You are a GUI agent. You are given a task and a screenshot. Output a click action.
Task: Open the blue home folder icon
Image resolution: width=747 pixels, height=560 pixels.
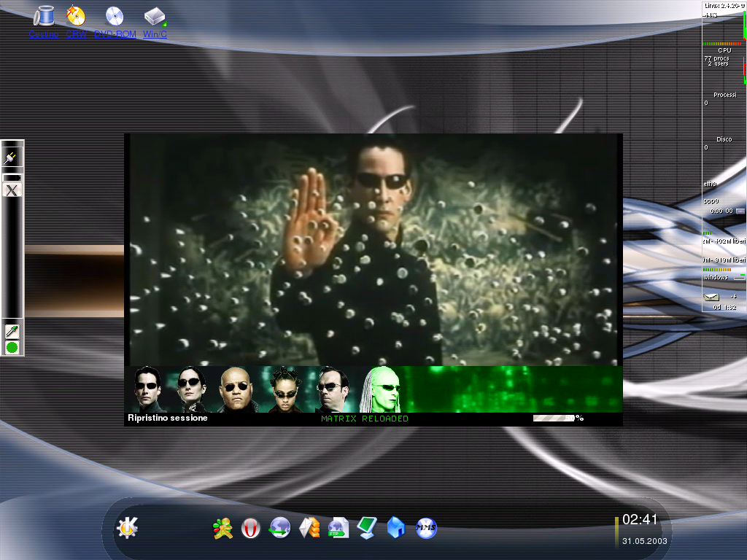[396, 528]
